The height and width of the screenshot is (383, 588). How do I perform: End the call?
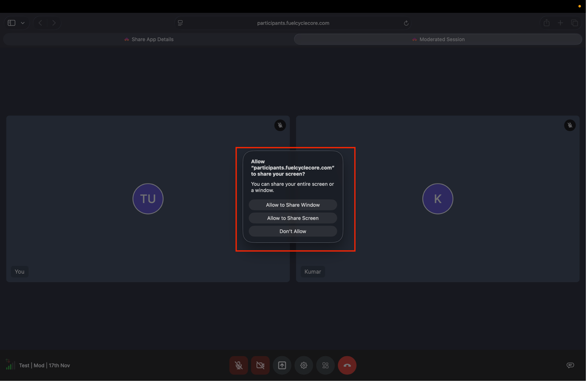tap(347, 365)
